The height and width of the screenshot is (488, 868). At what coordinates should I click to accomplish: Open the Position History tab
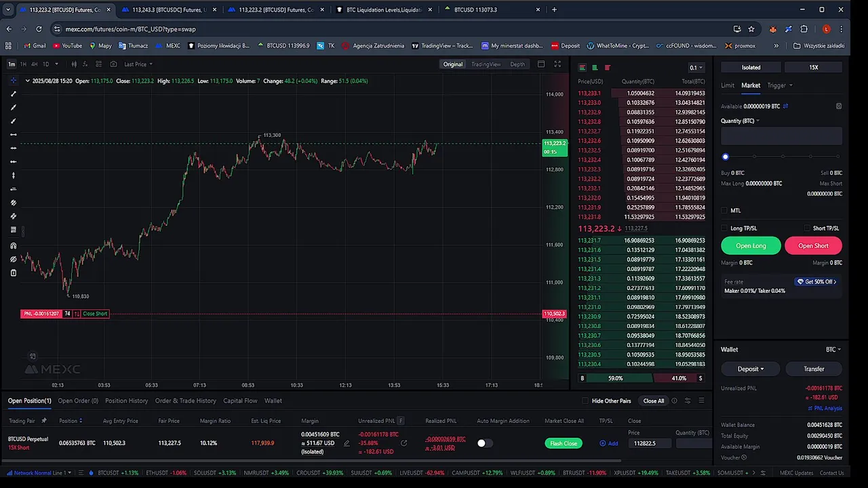pos(126,401)
